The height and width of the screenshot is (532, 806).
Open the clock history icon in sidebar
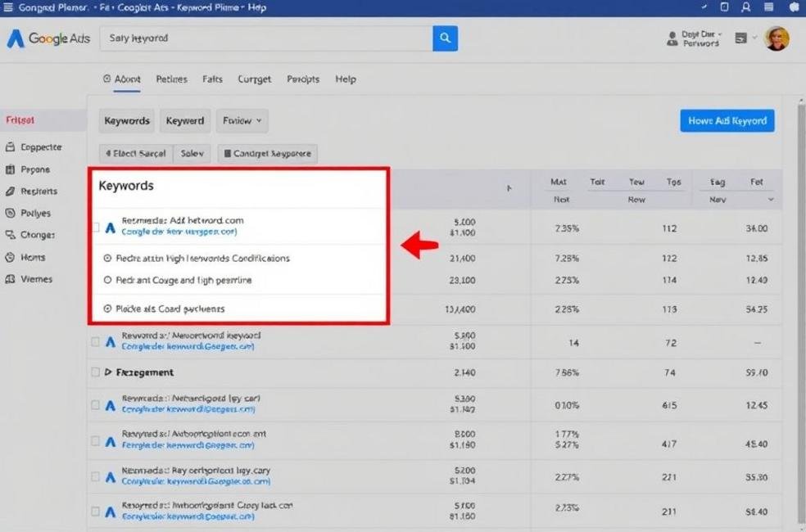click(x=11, y=257)
